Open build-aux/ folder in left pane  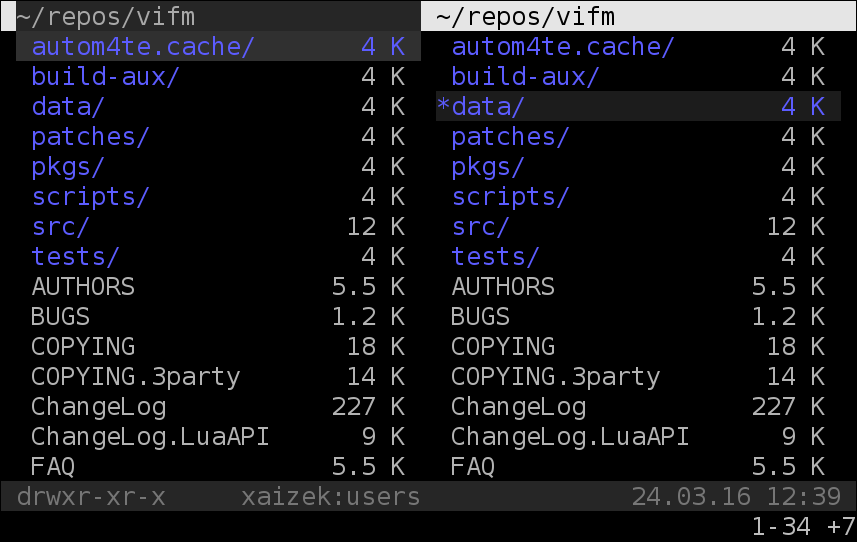[x=219, y=76]
